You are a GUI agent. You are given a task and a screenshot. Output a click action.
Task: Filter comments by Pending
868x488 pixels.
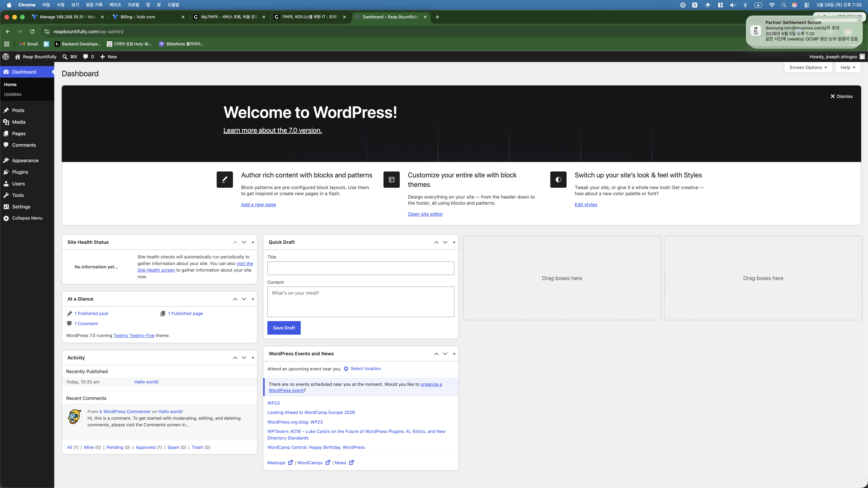[115, 447]
